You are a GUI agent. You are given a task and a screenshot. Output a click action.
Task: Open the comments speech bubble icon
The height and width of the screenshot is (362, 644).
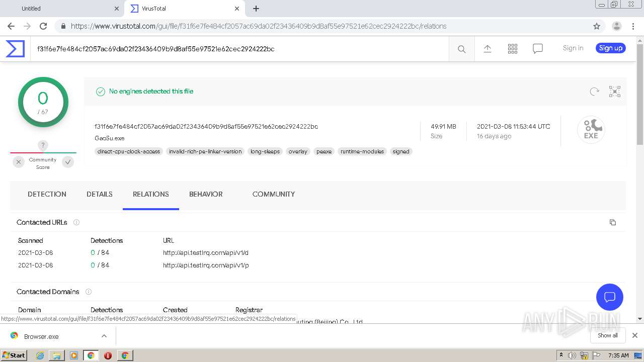[x=538, y=48]
